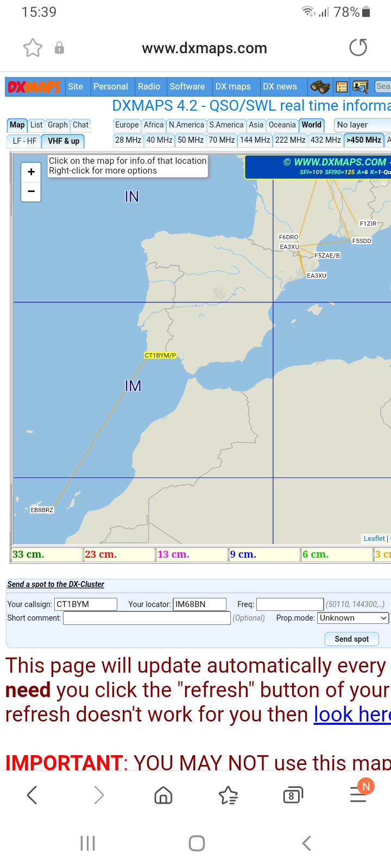
Task: Select the World region tab
Action: (x=312, y=125)
